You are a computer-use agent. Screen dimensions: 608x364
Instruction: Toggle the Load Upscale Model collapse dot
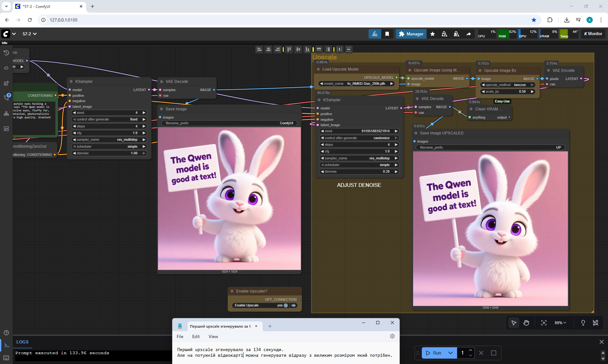(x=318, y=69)
